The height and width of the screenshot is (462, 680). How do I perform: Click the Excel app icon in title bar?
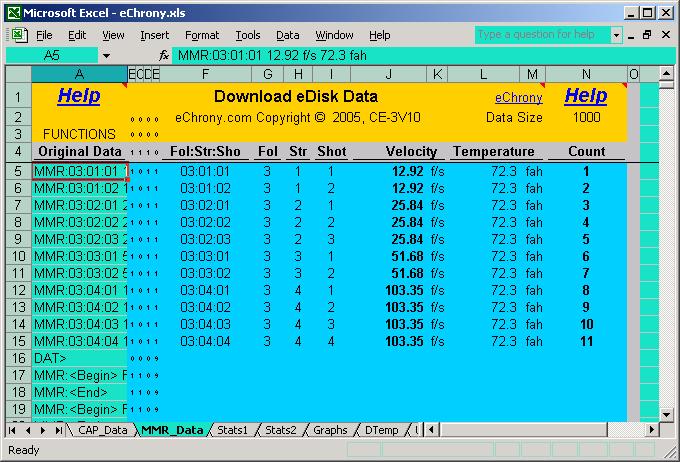tap(13, 13)
